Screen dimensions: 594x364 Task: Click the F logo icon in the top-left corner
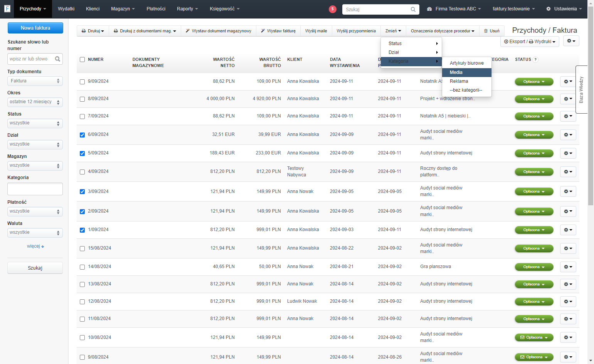[7, 8]
